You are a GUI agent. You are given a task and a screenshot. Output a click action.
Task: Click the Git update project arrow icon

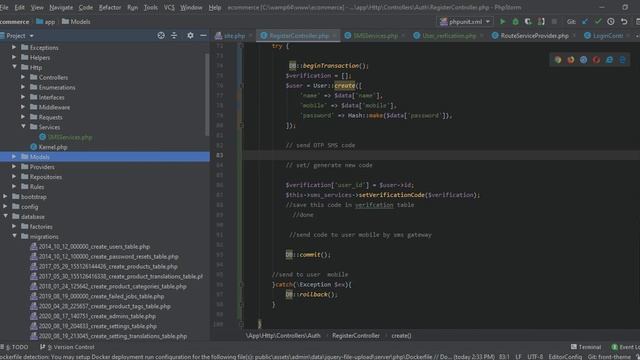[x=585, y=22]
